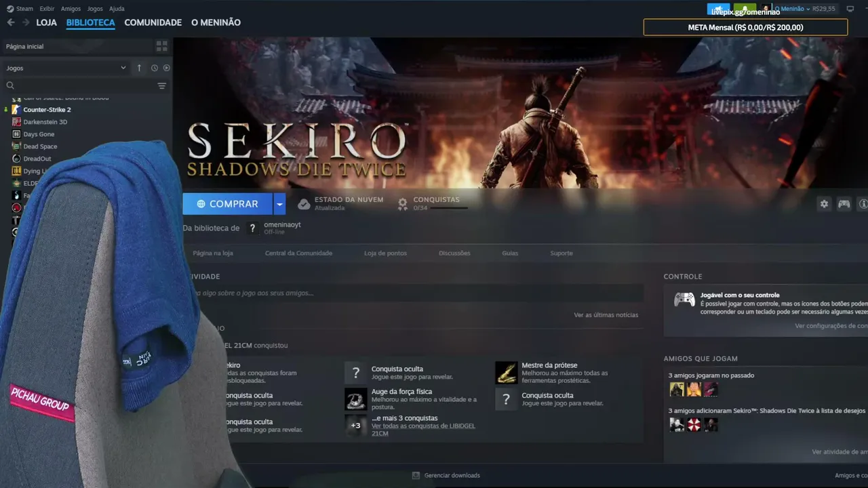The height and width of the screenshot is (488, 868).
Task: Open the Amigos menu
Action: tap(71, 9)
